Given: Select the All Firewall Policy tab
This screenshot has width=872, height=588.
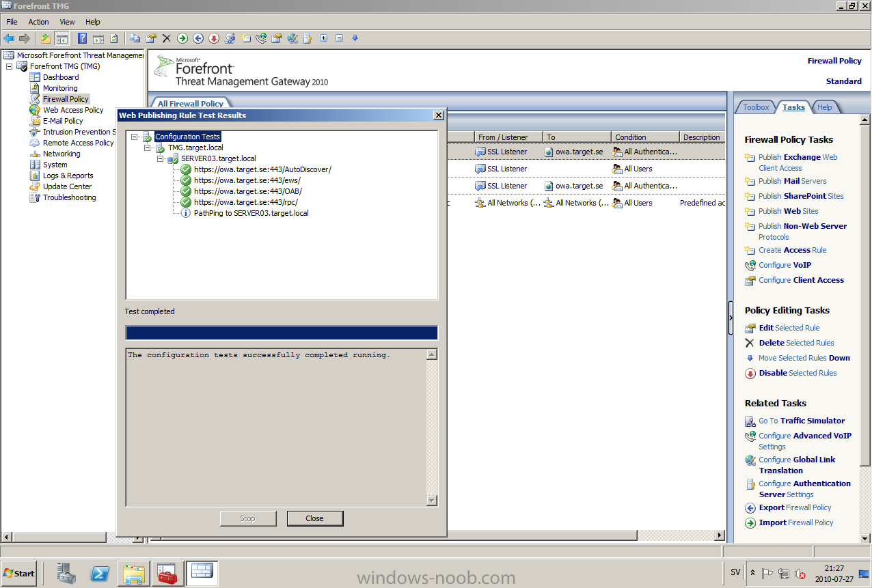Looking at the screenshot, I should click(x=191, y=104).
